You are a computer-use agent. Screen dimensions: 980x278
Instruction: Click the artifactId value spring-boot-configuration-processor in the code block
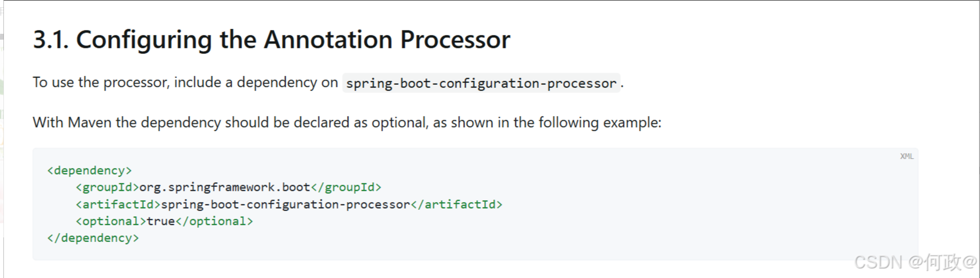[x=285, y=205]
